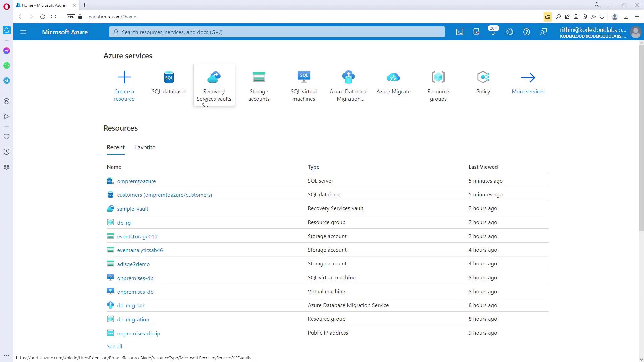Open the notifications bell icon
The height and width of the screenshot is (362, 644).
pyautogui.click(x=493, y=32)
